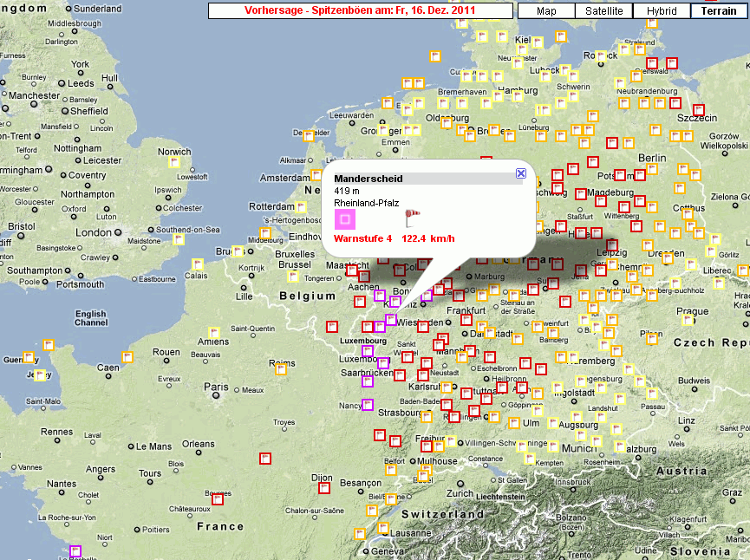Select yellow marker near Southend-on-Sea
This screenshot has height=560, width=750.
[179, 238]
